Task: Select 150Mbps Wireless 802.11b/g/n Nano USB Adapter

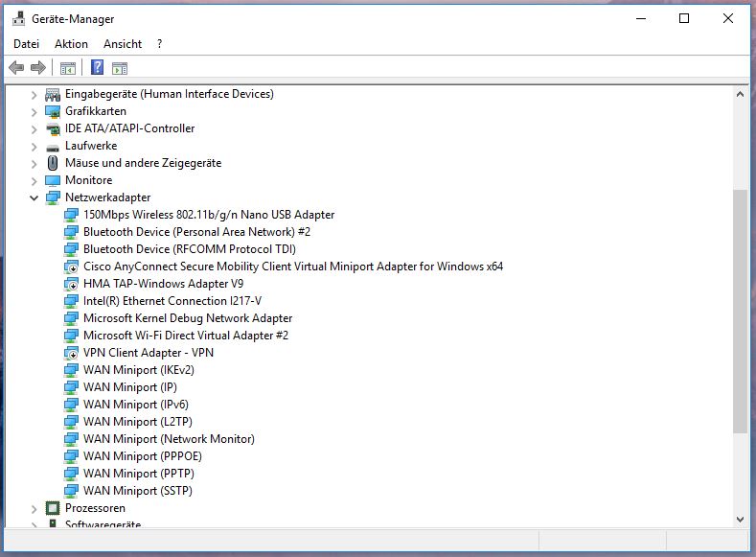Action: (x=209, y=215)
